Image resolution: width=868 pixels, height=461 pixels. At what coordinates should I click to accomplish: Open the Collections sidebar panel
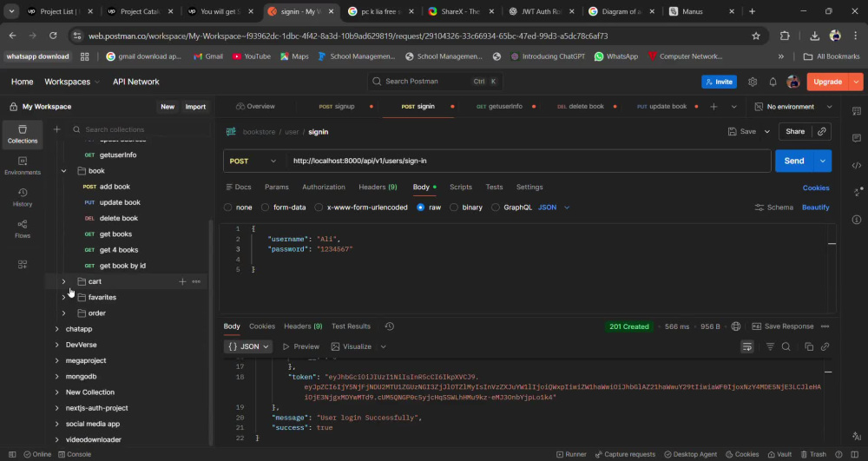click(x=23, y=134)
